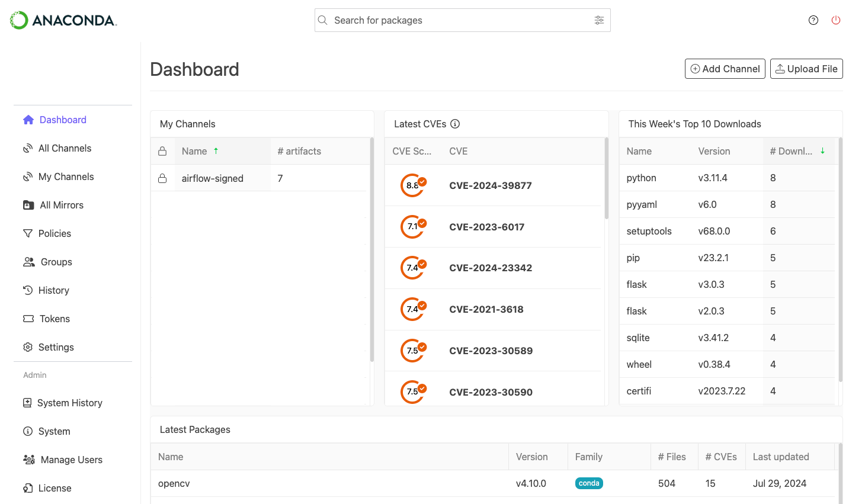This screenshot has width=849, height=504.
Task: Sort Latest Packages by Last updated
Action: point(781,457)
